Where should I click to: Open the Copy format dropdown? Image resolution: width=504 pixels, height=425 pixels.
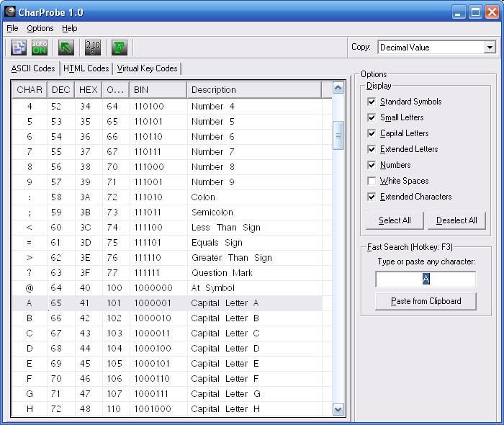(490, 48)
